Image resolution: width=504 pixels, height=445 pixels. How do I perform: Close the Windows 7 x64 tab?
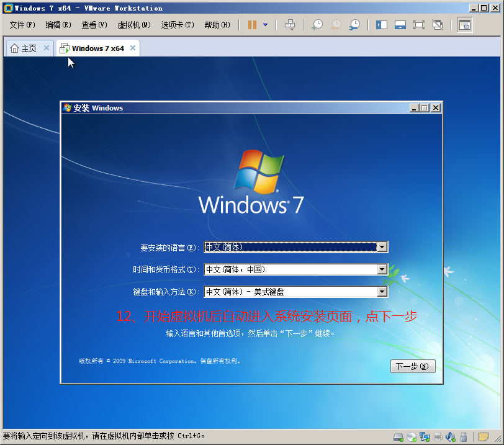(x=133, y=48)
